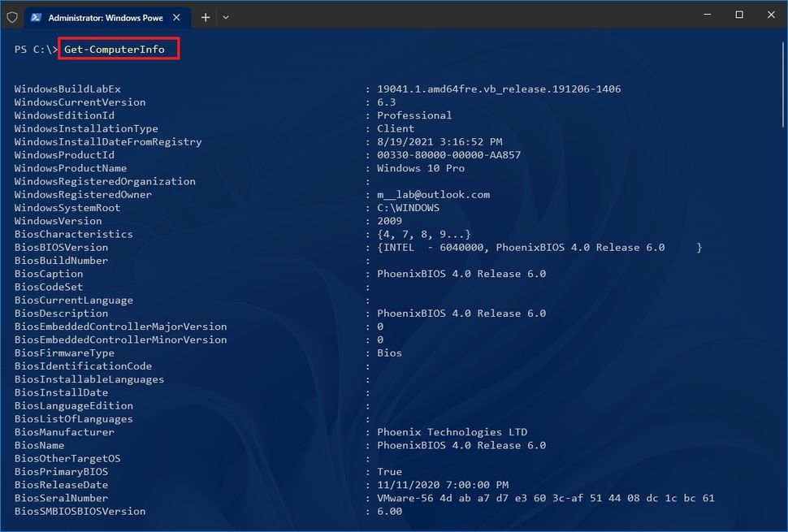Click the BiosPrimaryBIOS value True
Image resolution: width=788 pixels, height=532 pixels.
coord(389,471)
